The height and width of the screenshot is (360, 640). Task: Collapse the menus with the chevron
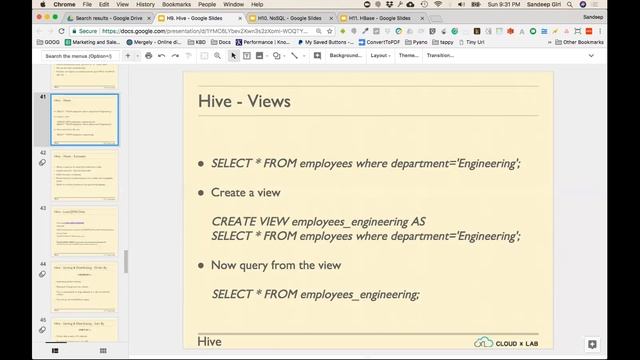[x=591, y=56]
